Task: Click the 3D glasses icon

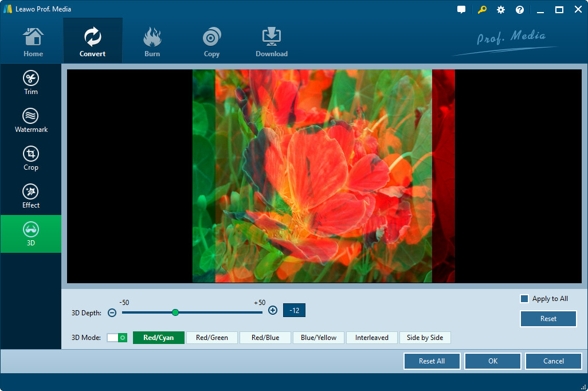Action: 31,230
